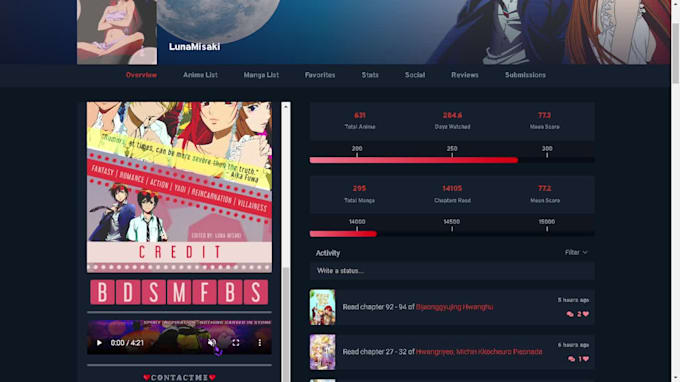Click the pink F letter tile
680x382 pixels.
(x=204, y=292)
